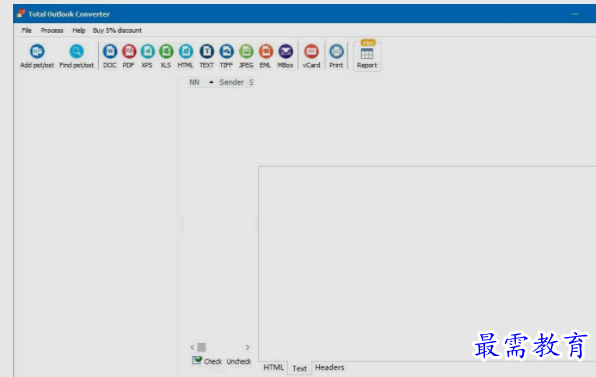Screen dimensions: 596x377
Task: Open the Help menu
Action: tap(79, 30)
